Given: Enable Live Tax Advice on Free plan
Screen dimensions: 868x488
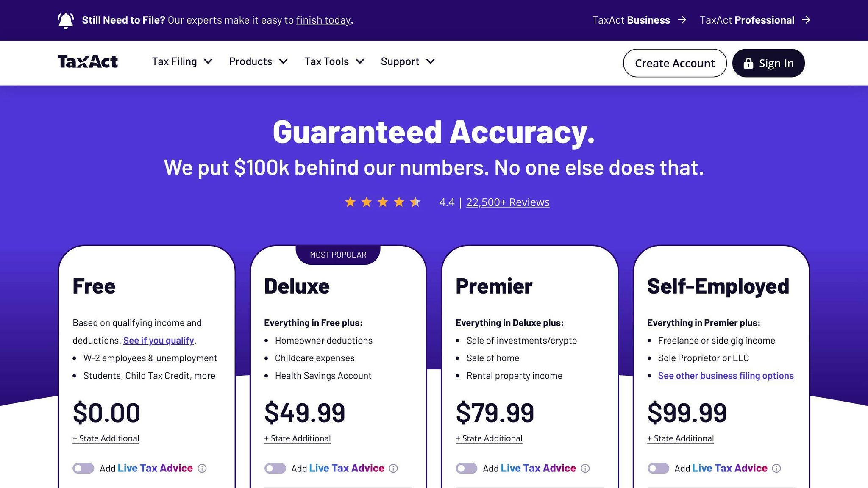Looking at the screenshot, I should pos(83,468).
